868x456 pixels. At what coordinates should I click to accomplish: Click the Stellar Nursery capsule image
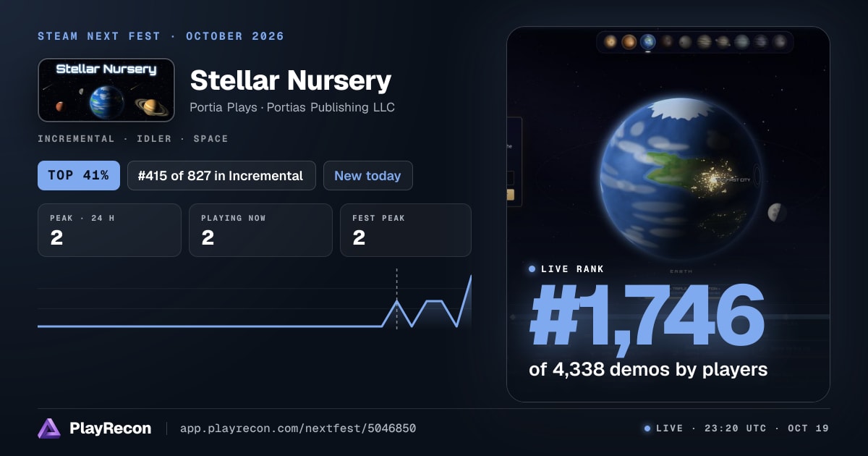pos(106,90)
